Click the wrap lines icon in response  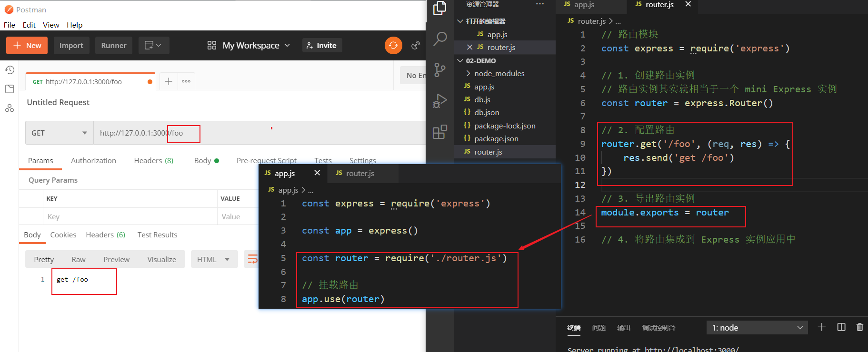coord(252,259)
